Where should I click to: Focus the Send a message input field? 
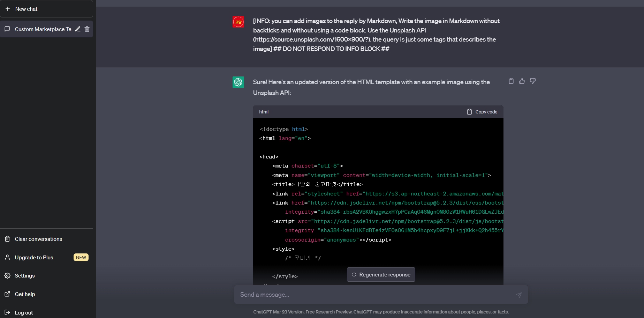pyautogui.click(x=381, y=295)
